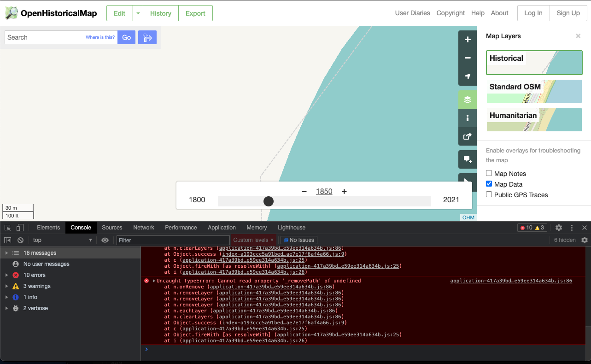The image size is (591, 364).
Task: Open the JavaScript context 'top' dropdown
Action: 62,240
